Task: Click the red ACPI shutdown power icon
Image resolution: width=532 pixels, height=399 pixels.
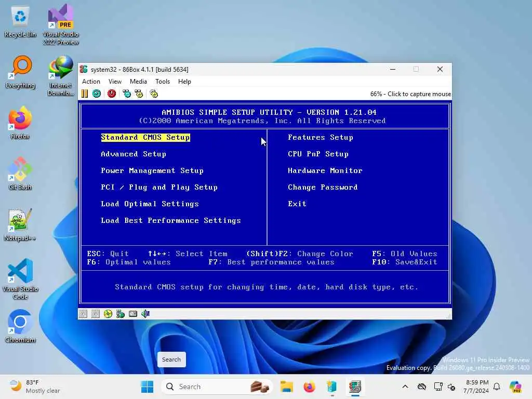Action: click(112, 94)
